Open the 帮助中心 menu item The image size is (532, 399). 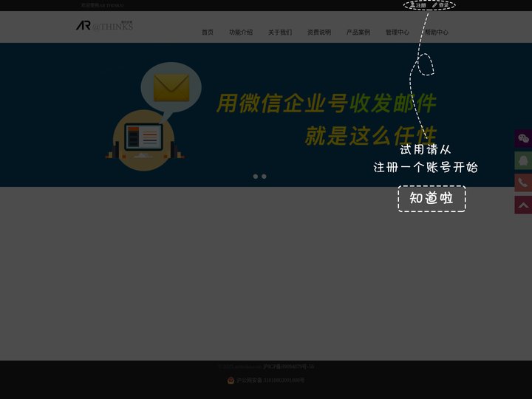[x=437, y=33]
